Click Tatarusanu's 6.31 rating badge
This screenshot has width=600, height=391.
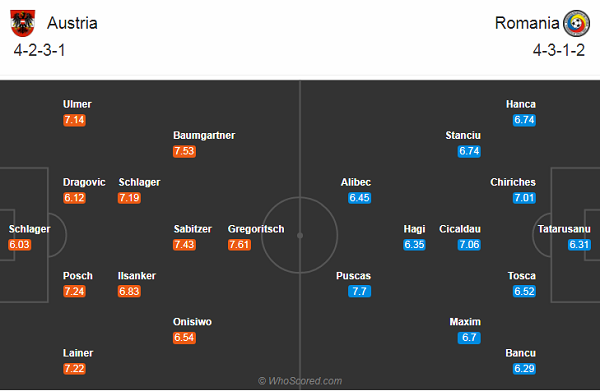(x=579, y=244)
